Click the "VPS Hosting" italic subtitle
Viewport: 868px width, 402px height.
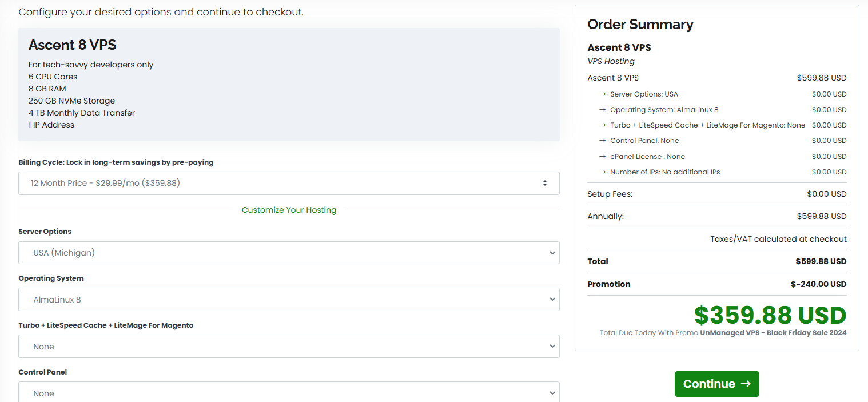611,61
